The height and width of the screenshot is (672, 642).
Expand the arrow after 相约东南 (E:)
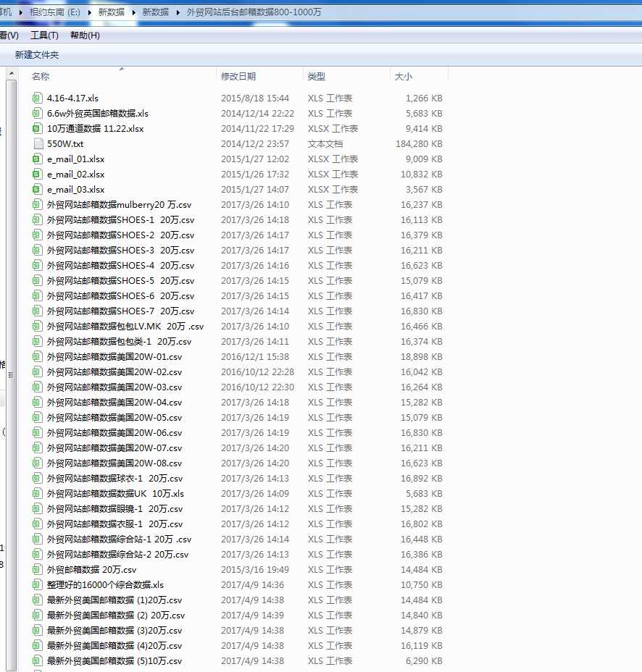tap(89, 12)
